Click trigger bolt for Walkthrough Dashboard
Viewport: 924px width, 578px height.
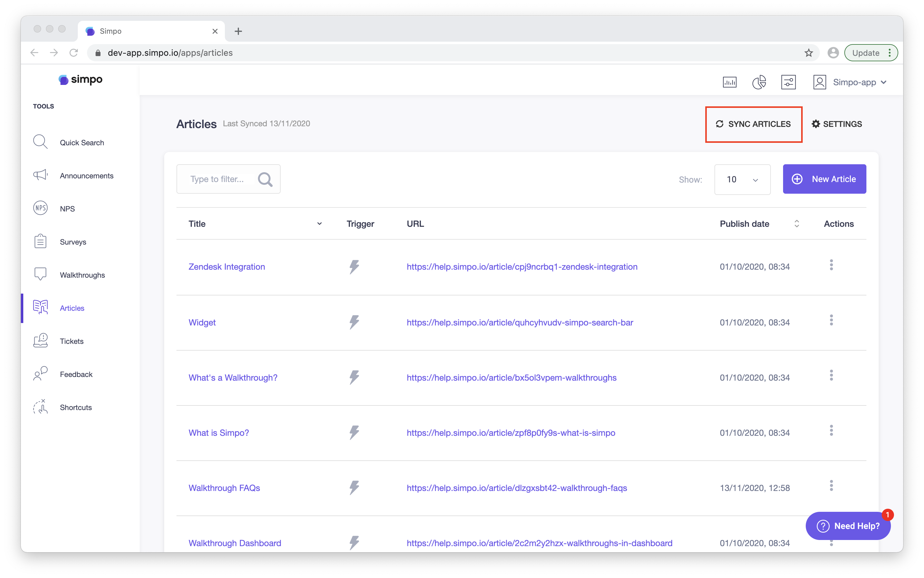[354, 543]
